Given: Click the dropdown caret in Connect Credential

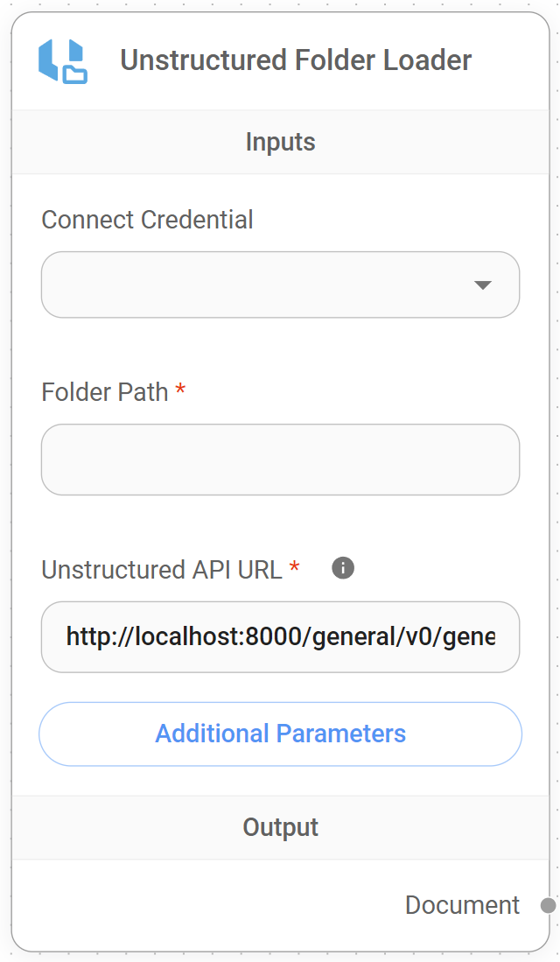Looking at the screenshot, I should pyautogui.click(x=484, y=284).
